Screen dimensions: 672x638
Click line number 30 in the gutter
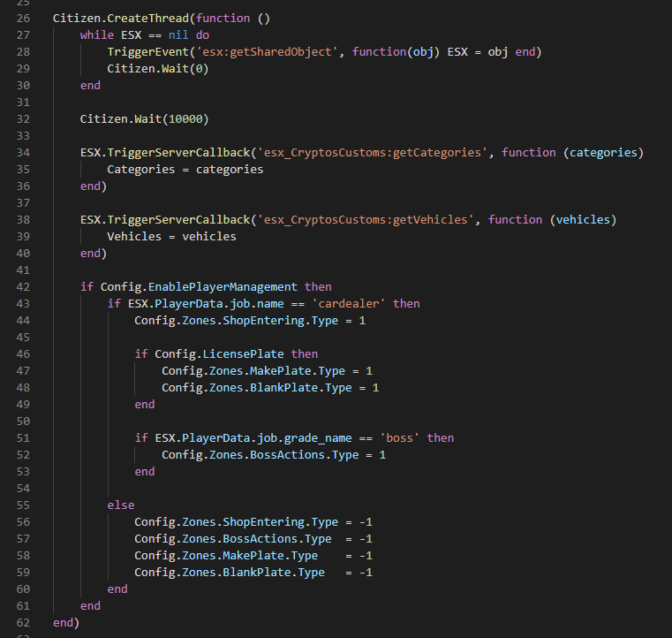pos(23,86)
